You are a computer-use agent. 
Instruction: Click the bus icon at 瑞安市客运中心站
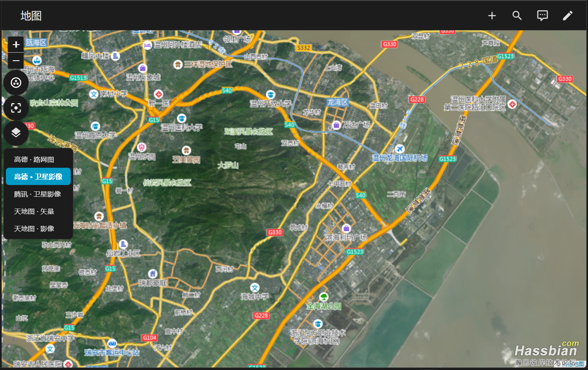pos(112,343)
